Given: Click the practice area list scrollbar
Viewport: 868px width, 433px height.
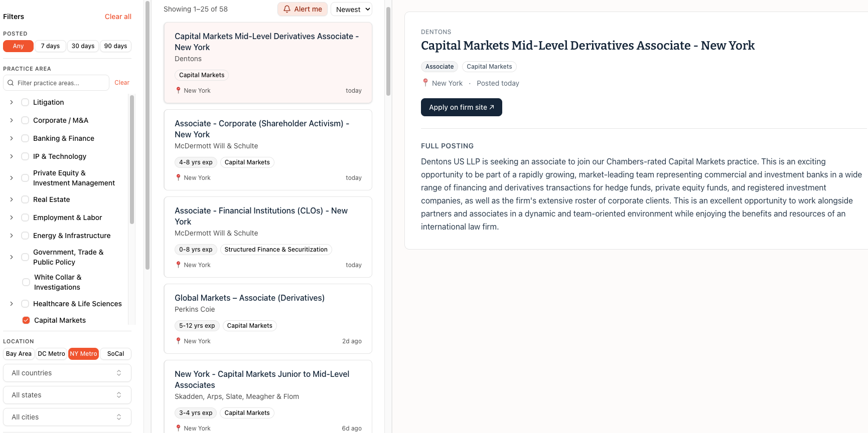Looking at the screenshot, I should tap(132, 159).
